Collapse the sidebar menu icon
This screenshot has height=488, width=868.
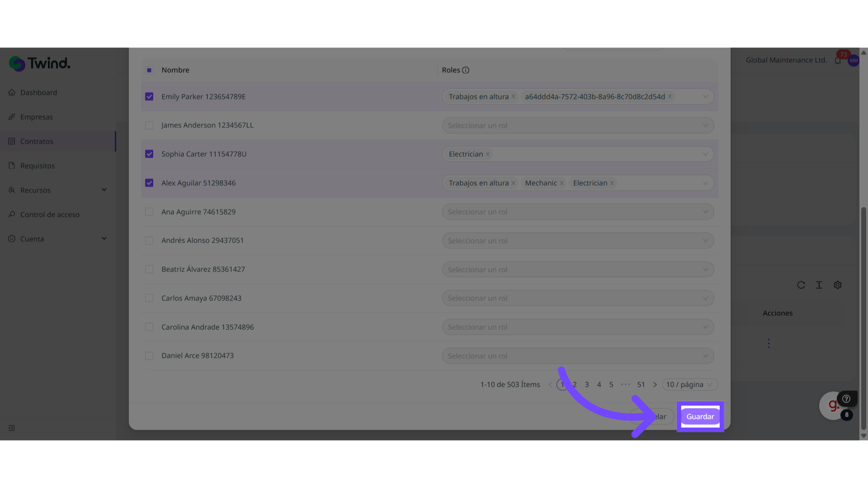coord(12,428)
